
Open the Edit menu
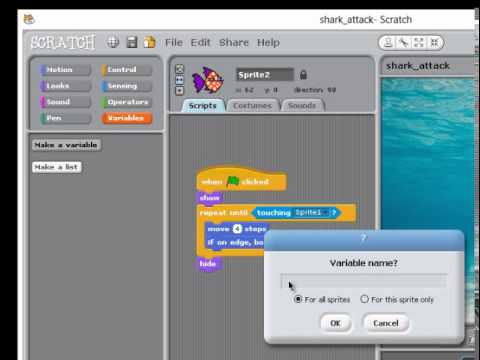pyautogui.click(x=200, y=43)
